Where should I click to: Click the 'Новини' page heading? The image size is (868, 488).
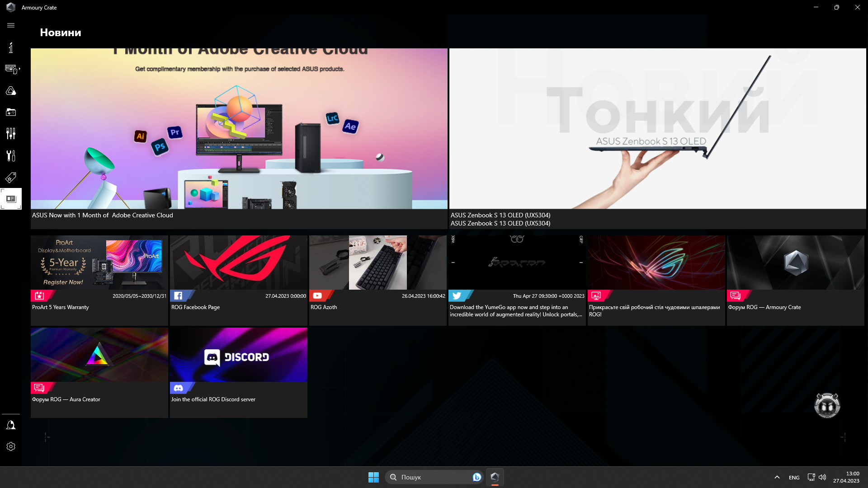[x=61, y=33]
